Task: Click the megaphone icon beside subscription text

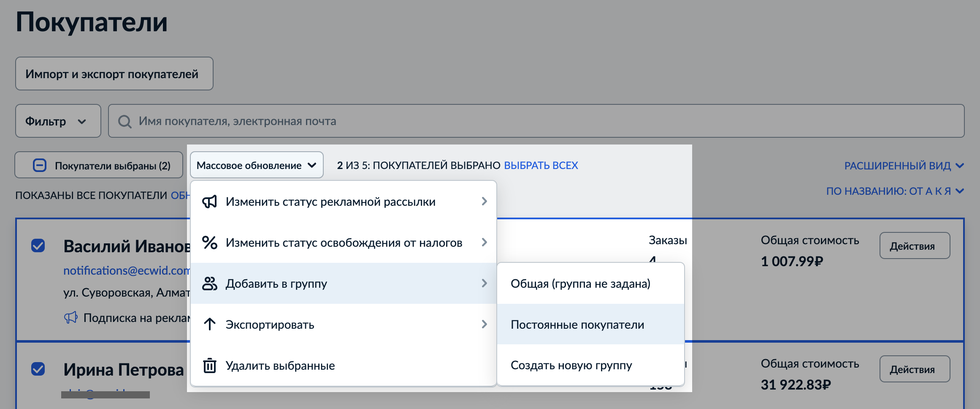Action: 71,318
